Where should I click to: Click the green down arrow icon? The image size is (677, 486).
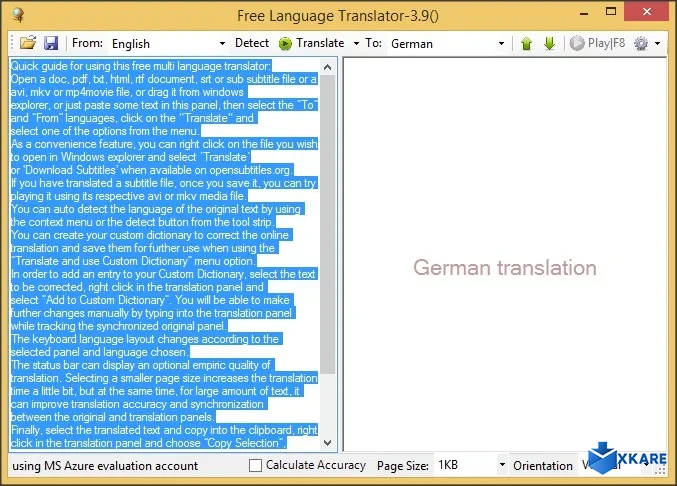tap(549, 43)
